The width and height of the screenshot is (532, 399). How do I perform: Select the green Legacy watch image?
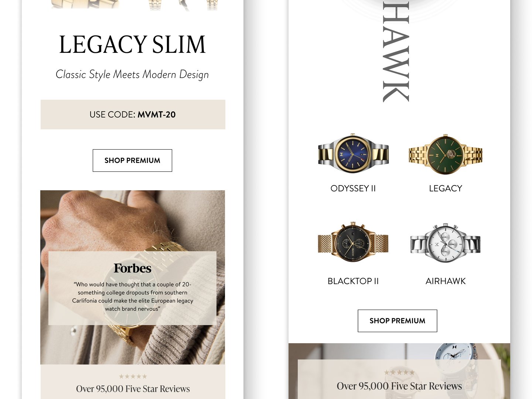coord(446,154)
